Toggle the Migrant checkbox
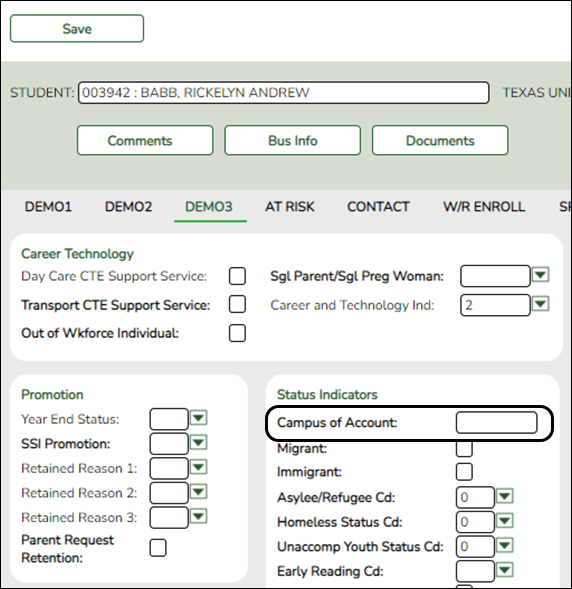The image size is (572, 589). tap(464, 449)
